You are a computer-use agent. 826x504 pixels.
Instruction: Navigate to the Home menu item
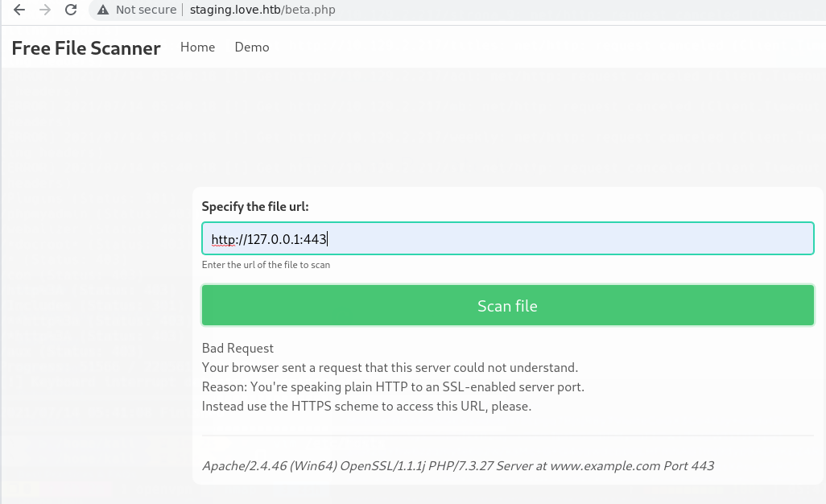[197, 48]
